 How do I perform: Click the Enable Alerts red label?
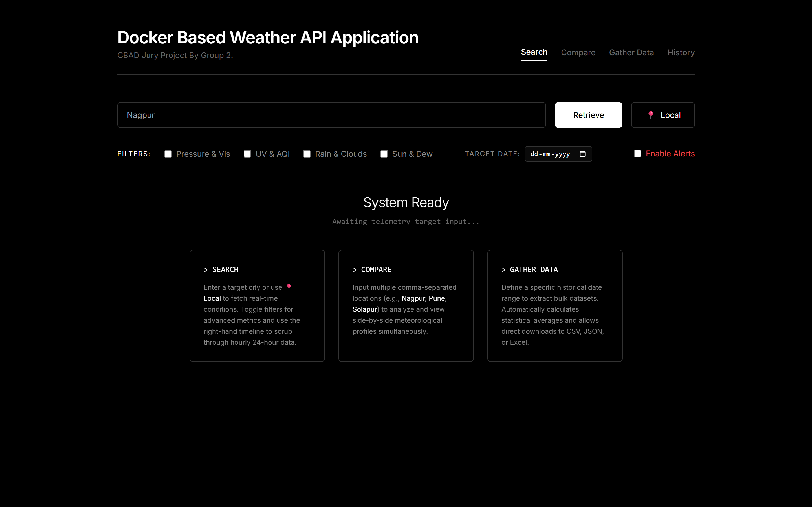[670, 154]
